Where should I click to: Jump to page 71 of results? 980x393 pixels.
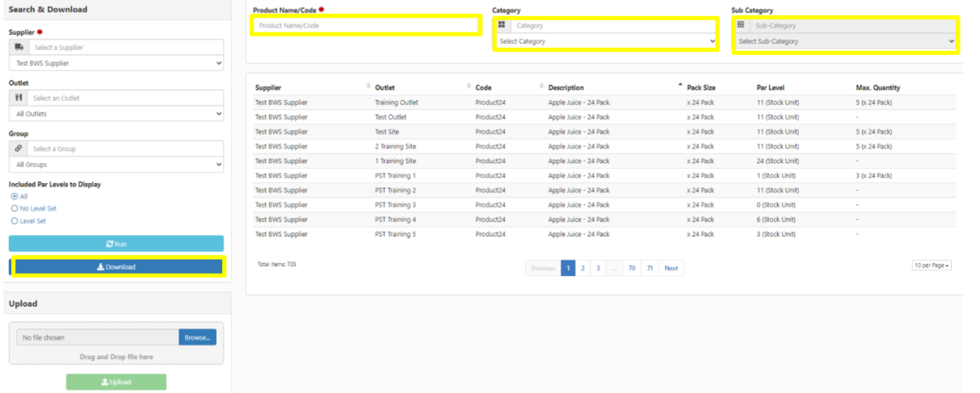click(649, 268)
